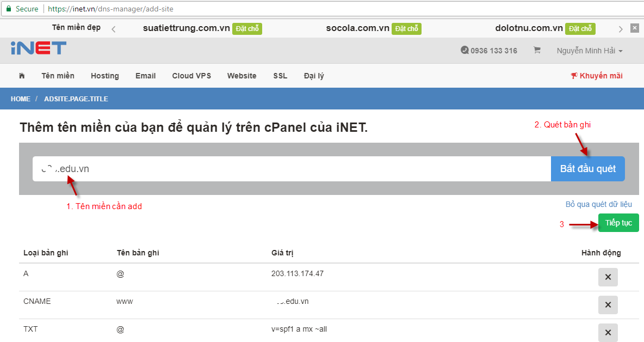The height and width of the screenshot is (342, 644).
Task: Click the green Tiếp tục button
Action: [x=618, y=222]
